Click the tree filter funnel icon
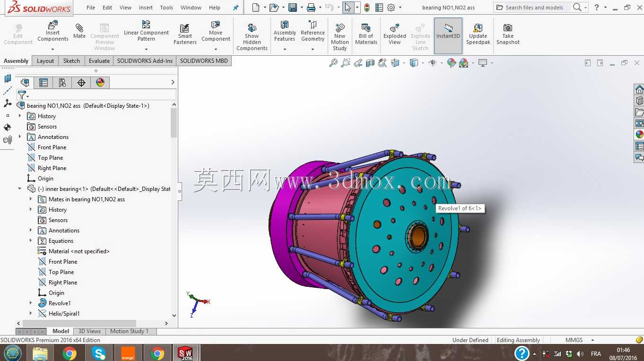Viewport: 644px width, 361px height. (x=22, y=95)
